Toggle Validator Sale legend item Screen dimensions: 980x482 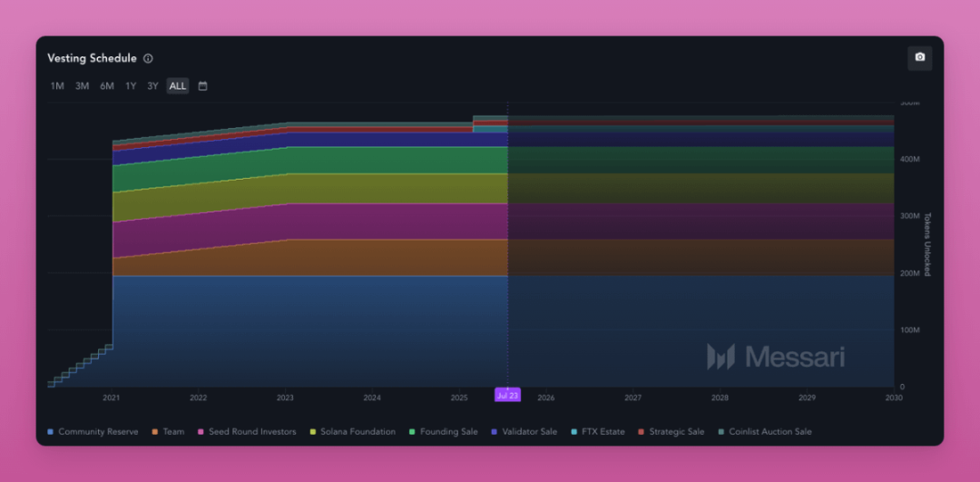pos(524,432)
